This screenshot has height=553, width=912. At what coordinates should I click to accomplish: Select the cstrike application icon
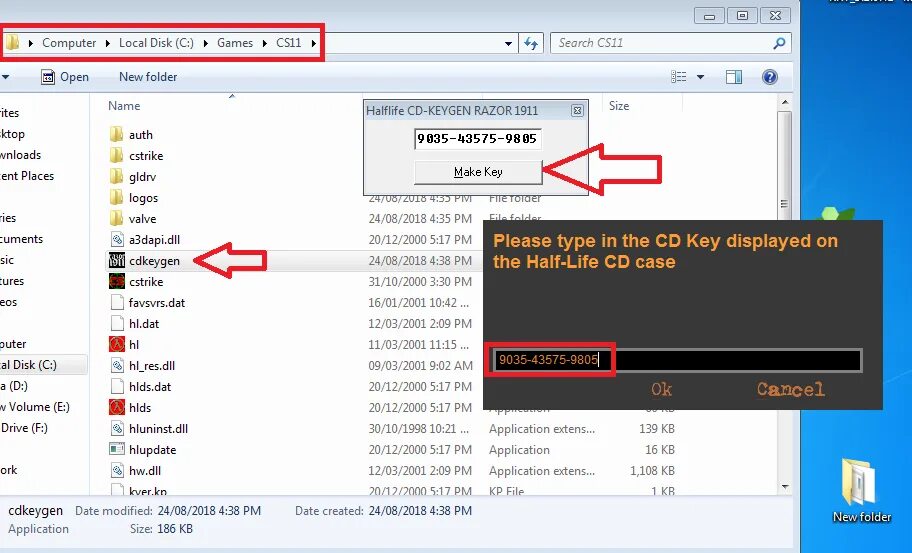[117, 281]
